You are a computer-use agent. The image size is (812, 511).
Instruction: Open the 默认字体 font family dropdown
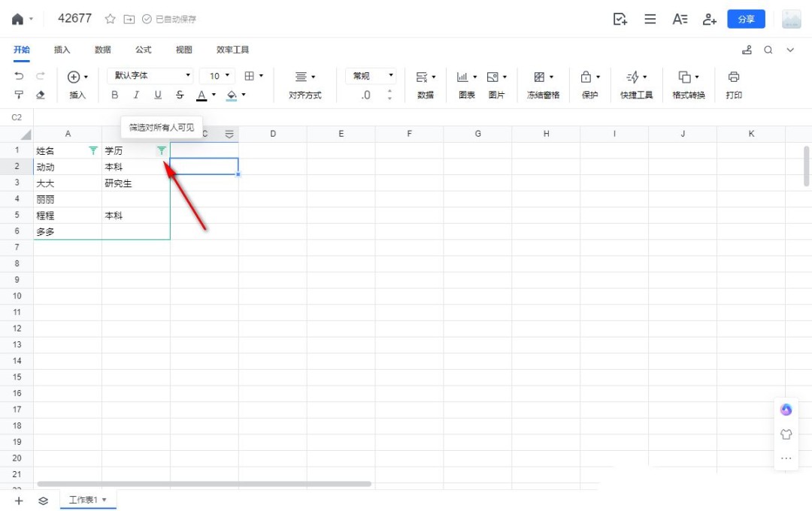pos(150,75)
